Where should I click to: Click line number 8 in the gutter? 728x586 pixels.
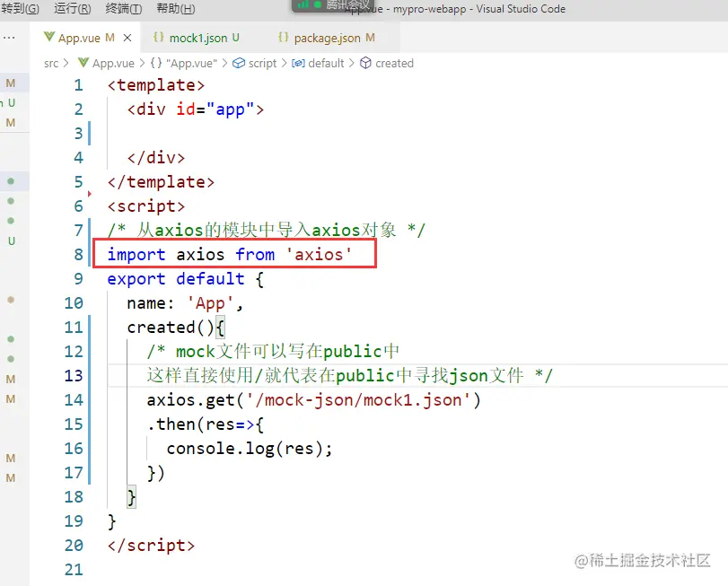[78, 254]
